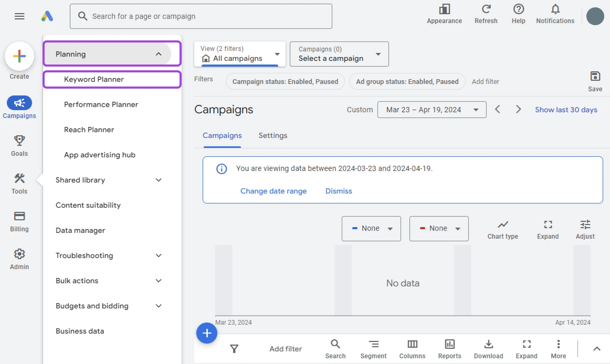The height and width of the screenshot is (364, 610).
Task: Click Add filter beside filter chips
Action: (x=485, y=81)
